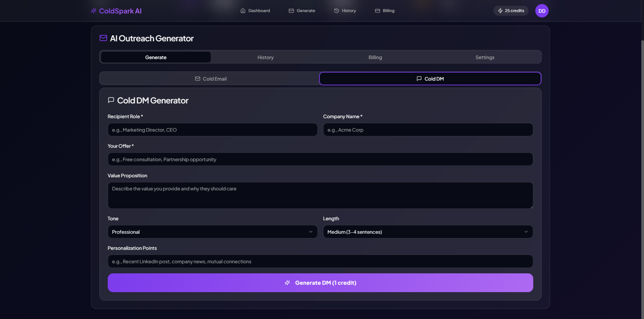Click the chat icon beside Cold DM Generator heading
Screen dimensions: 644x319
pyautogui.click(x=111, y=100)
